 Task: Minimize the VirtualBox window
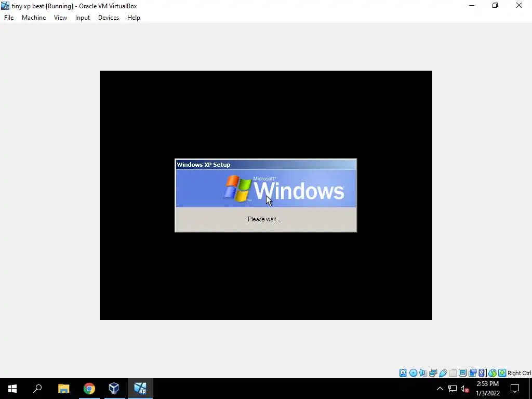click(472, 5)
